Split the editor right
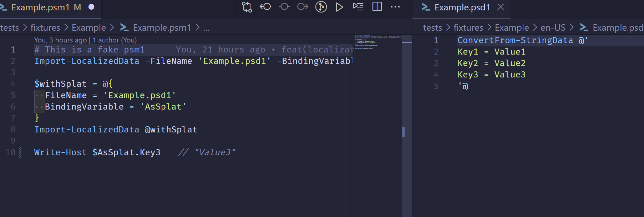The image size is (644, 217). click(x=377, y=7)
